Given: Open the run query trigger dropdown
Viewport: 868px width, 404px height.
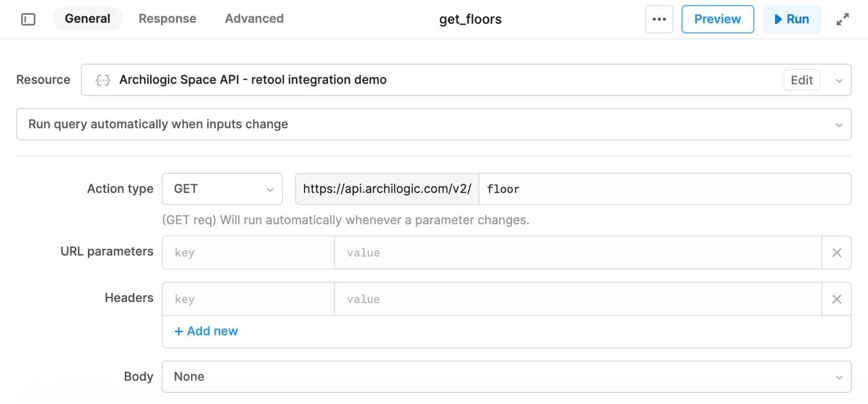Looking at the screenshot, I should [x=434, y=125].
